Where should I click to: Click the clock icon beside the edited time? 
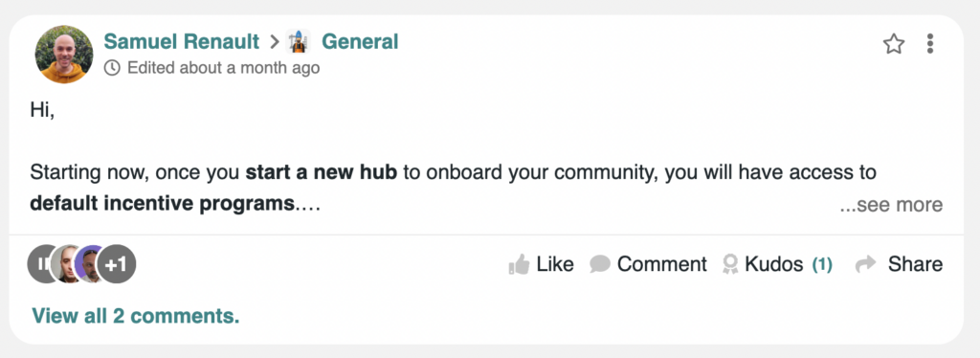pyautogui.click(x=112, y=67)
